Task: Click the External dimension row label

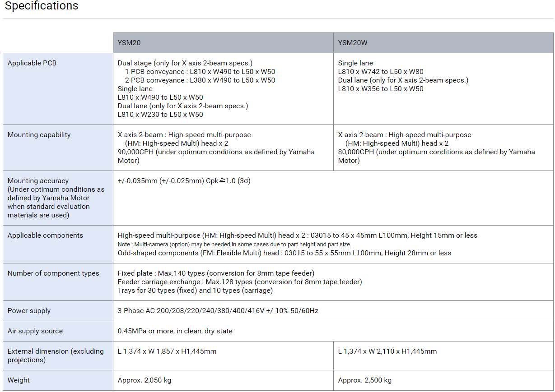Action: (x=56, y=355)
